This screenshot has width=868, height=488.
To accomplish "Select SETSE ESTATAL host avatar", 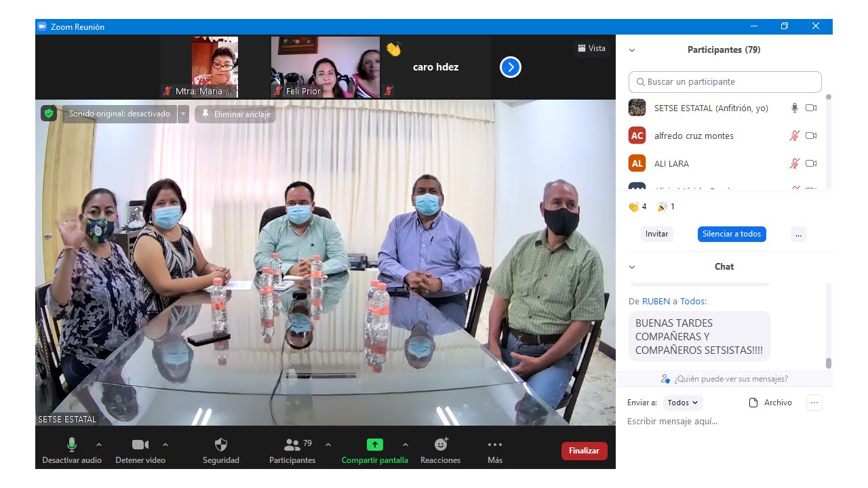I will pos(637,108).
